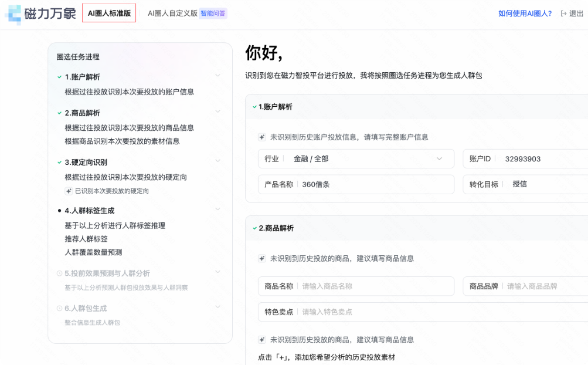The image size is (588, 365).
Task: Collapse the main 1.账户解析 section header
Action: coord(416,107)
